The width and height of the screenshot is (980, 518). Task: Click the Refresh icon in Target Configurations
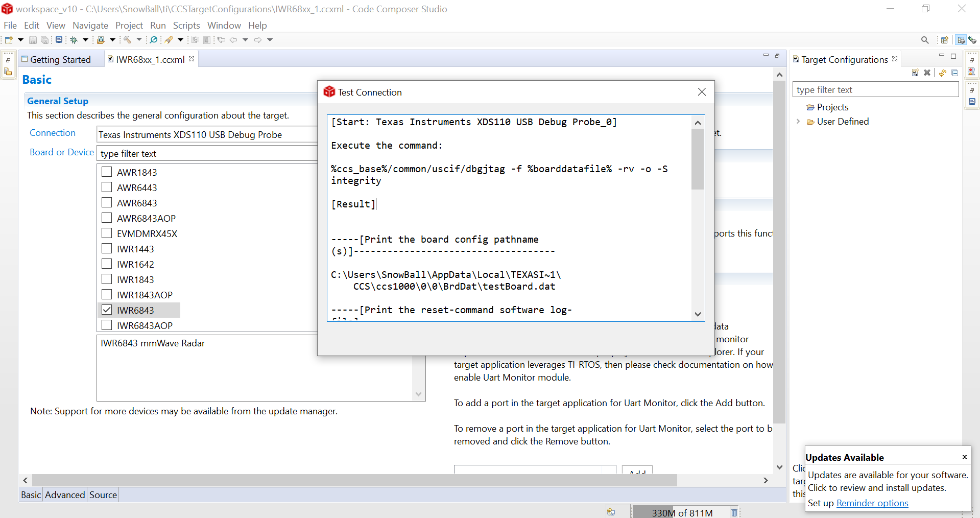point(943,73)
